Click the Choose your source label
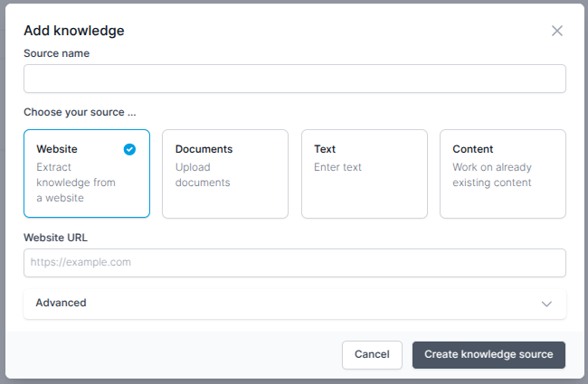 [x=80, y=112]
